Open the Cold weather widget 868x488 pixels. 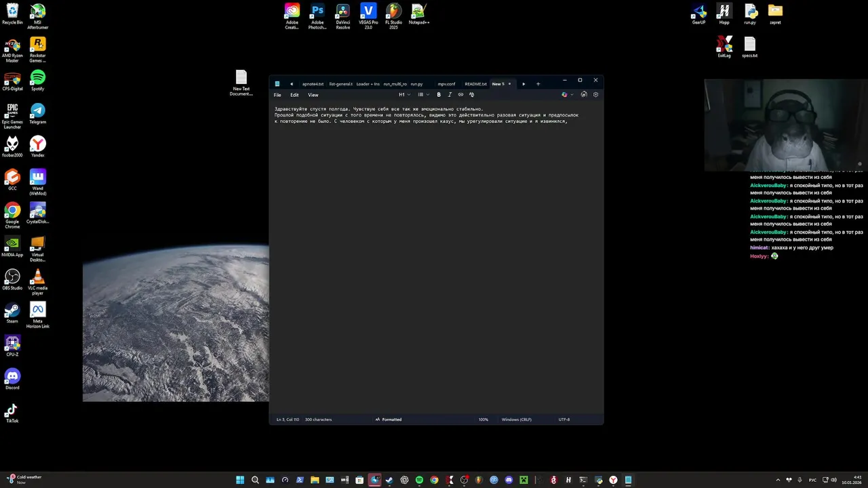[x=24, y=479]
